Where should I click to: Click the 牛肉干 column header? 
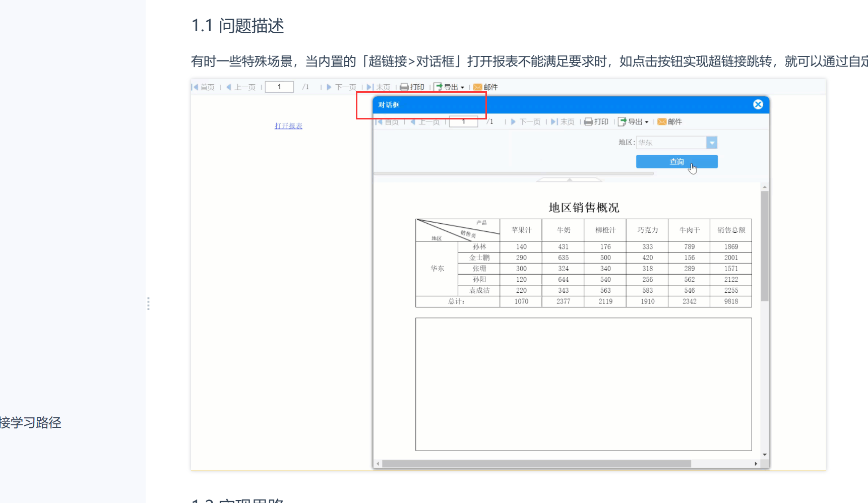coord(690,230)
